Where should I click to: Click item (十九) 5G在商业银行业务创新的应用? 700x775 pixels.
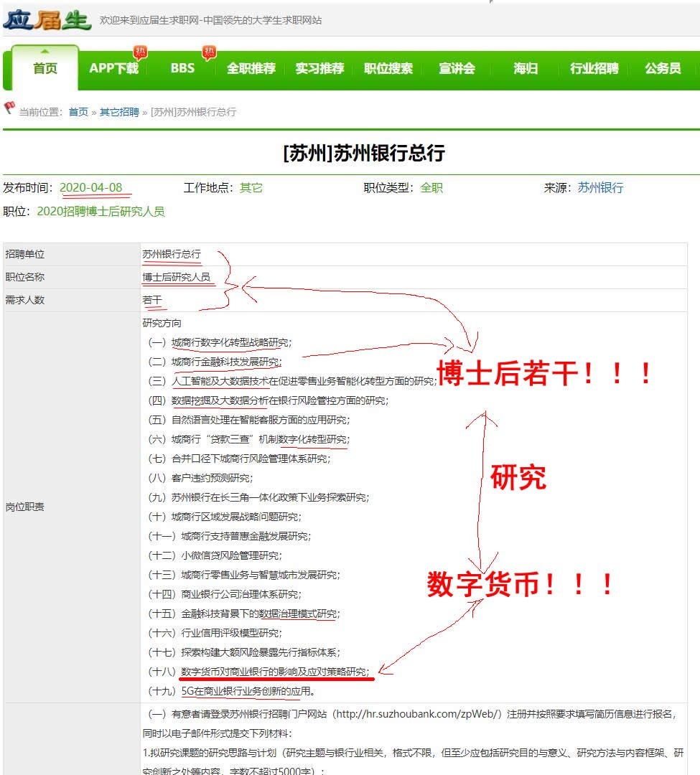(231, 691)
